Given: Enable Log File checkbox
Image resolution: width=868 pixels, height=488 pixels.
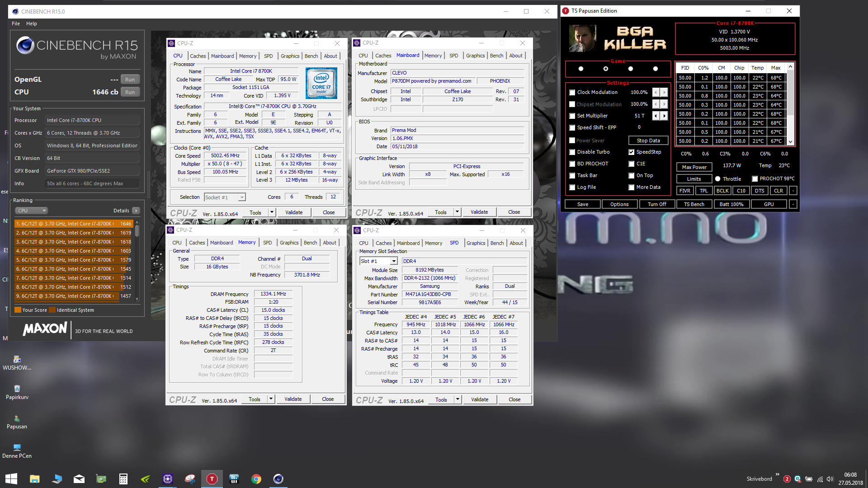Looking at the screenshot, I should tap(572, 187).
